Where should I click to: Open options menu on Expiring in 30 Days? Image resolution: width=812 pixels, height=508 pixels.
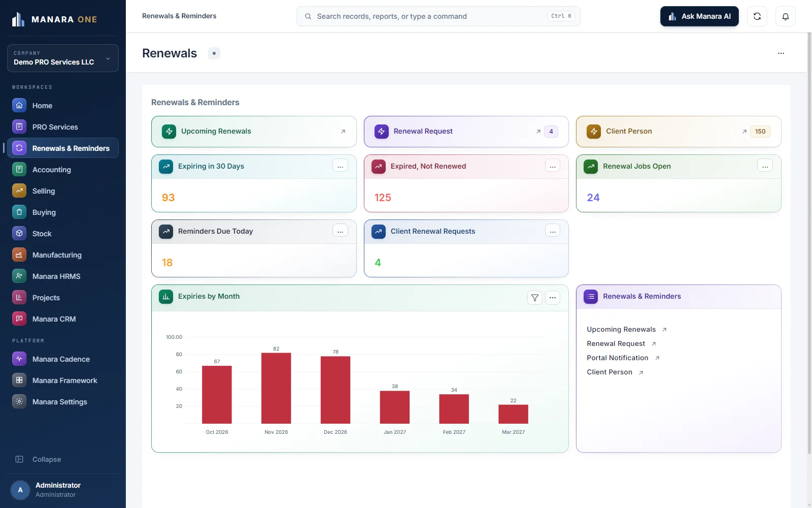point(340,166)
